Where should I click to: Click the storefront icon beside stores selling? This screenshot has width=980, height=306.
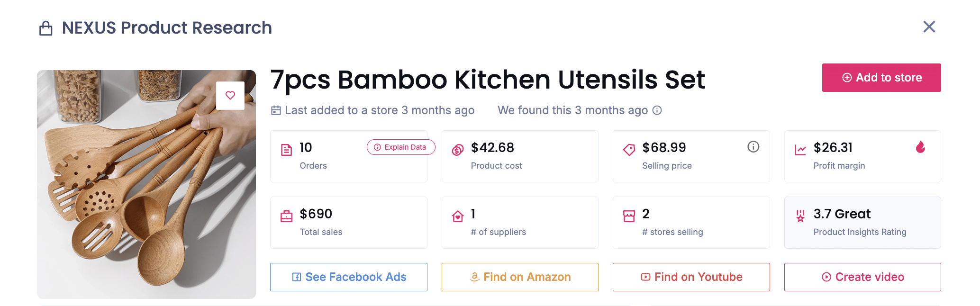point(629,215)
